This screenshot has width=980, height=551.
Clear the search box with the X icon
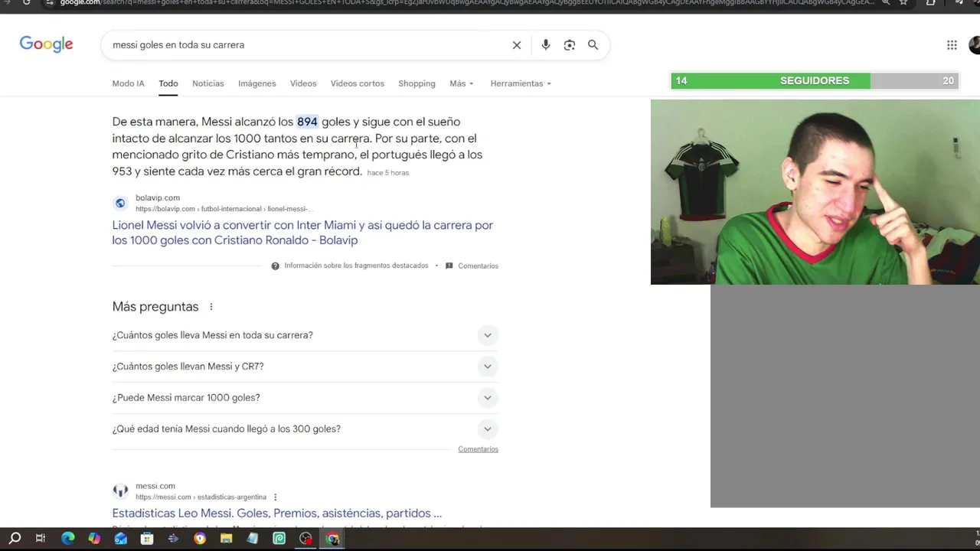(517, 45)
